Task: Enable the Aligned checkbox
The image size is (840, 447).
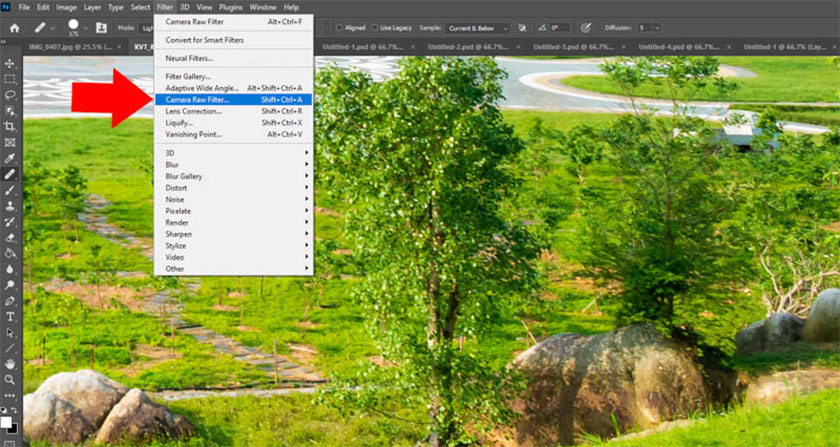Action: point(340,28)
